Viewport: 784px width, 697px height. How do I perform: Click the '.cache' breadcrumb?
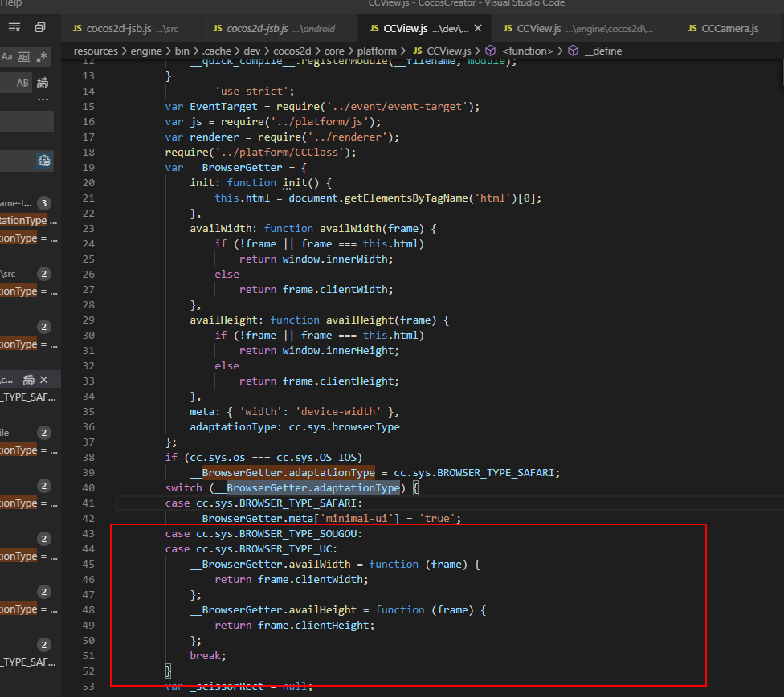(217, 51)
